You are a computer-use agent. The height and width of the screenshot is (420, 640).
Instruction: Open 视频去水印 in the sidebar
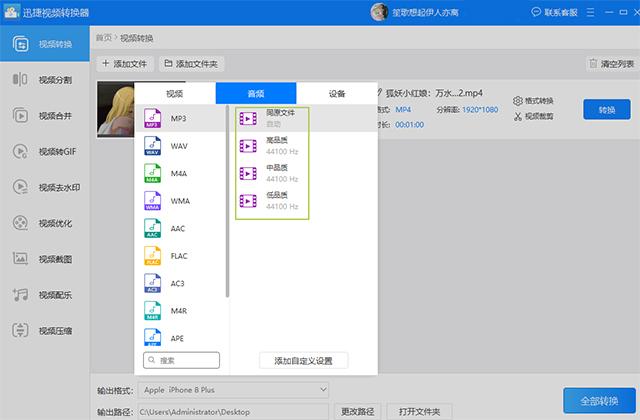tap(44, 187)
